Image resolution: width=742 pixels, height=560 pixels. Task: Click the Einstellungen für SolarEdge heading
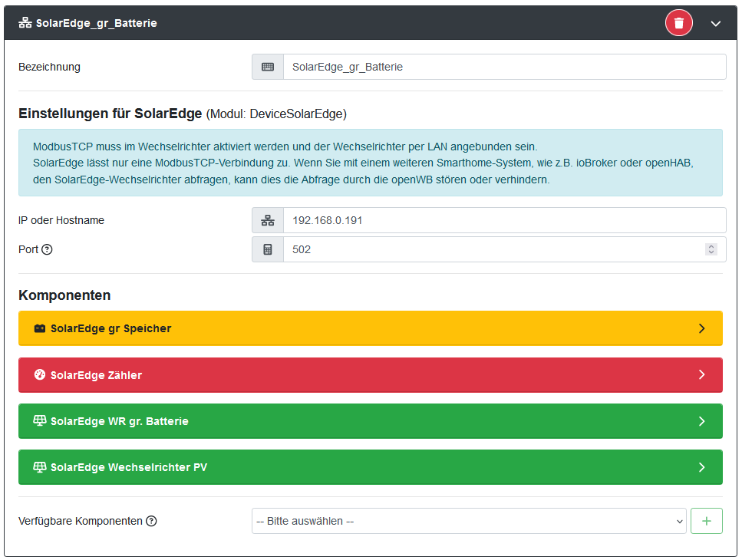pyautogui.click(x=110, y=114)
